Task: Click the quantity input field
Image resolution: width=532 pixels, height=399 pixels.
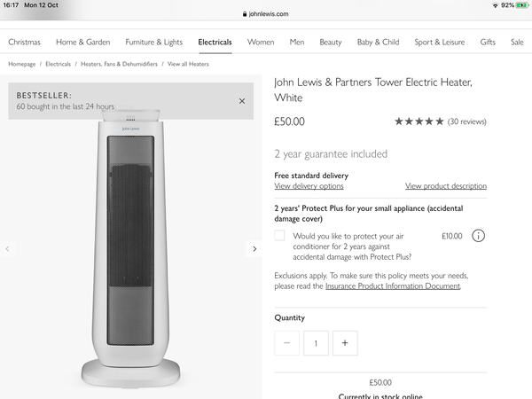Action: [x=316, y=343]
